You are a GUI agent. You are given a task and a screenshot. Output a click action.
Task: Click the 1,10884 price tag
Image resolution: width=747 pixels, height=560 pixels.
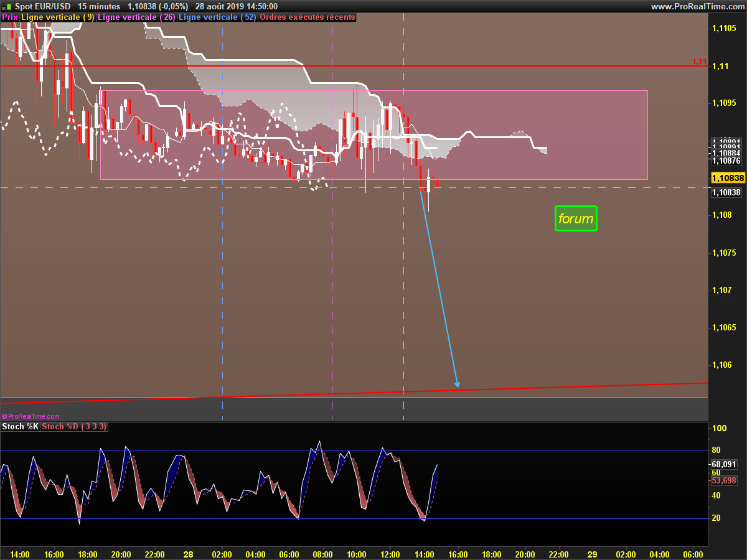click(x=726, y=153)
